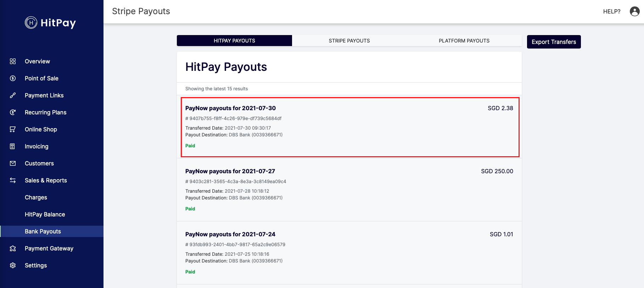This screenshot has width=644, height=288.
Task: Click Paid status of 2021-07-24 payout
Action: (190, 272)
